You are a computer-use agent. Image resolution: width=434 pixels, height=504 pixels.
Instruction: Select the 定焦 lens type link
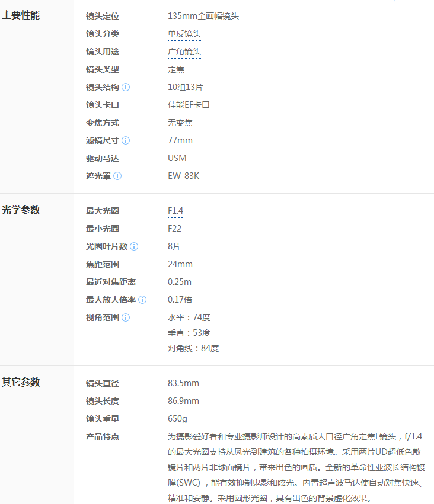pos(176,69)
